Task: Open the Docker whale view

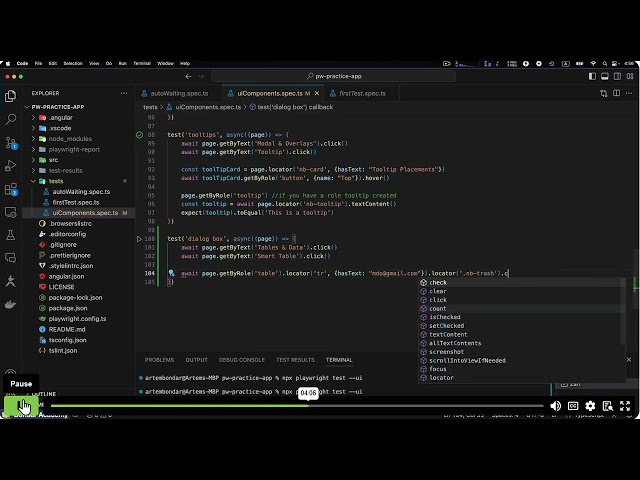Action: [11, 304]
